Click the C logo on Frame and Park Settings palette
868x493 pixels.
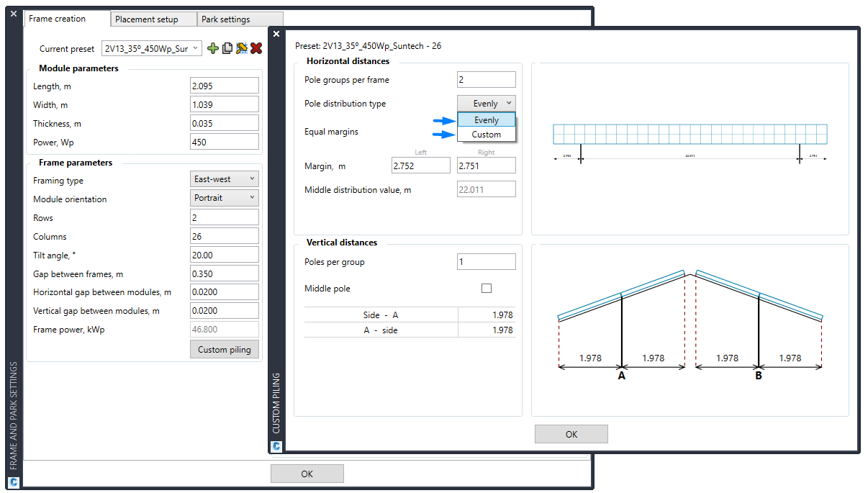pyautogui.click(x=13, y=481)
